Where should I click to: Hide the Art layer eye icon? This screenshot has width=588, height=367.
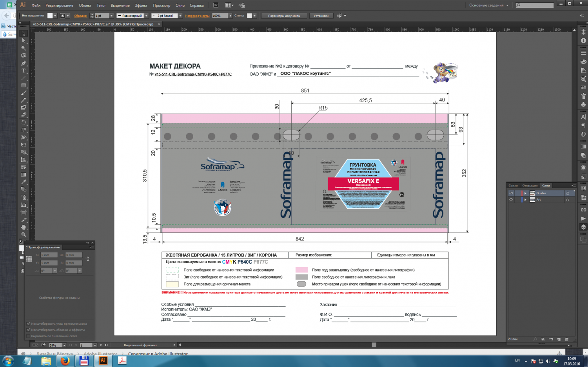click(511, 200)
